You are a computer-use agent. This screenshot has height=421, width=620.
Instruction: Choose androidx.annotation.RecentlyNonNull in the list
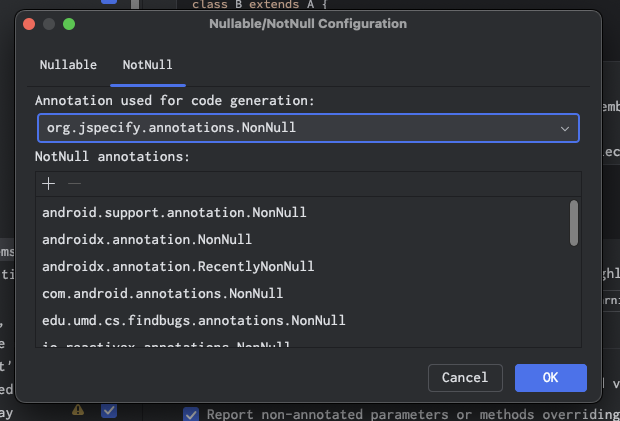pyautogui.click(x=178, y=266)
